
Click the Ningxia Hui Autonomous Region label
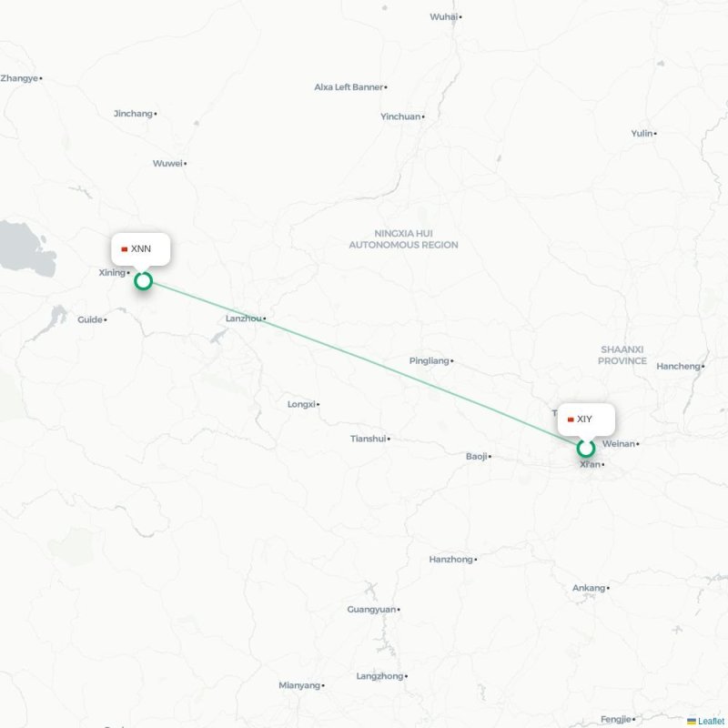point(403,239)
